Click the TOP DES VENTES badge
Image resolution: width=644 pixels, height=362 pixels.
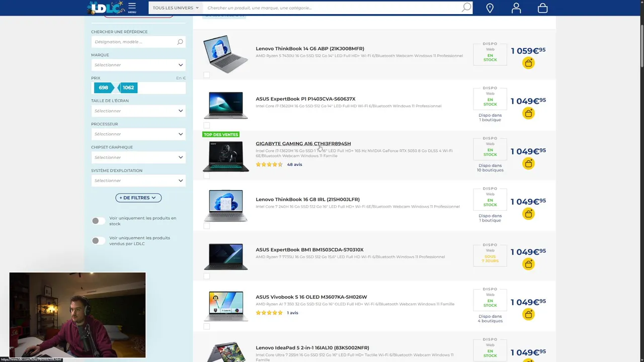[220, 135]
